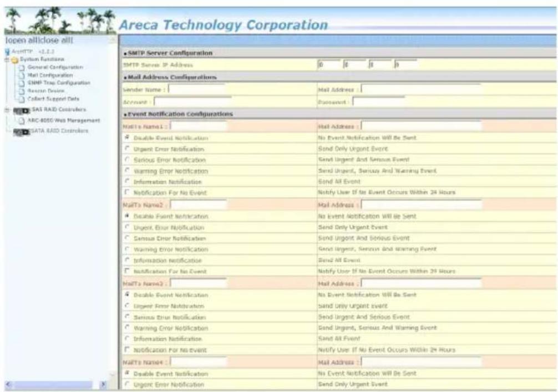
Task: Click the 'SMTP Server Configuration' section header
Action: [170, 53]
